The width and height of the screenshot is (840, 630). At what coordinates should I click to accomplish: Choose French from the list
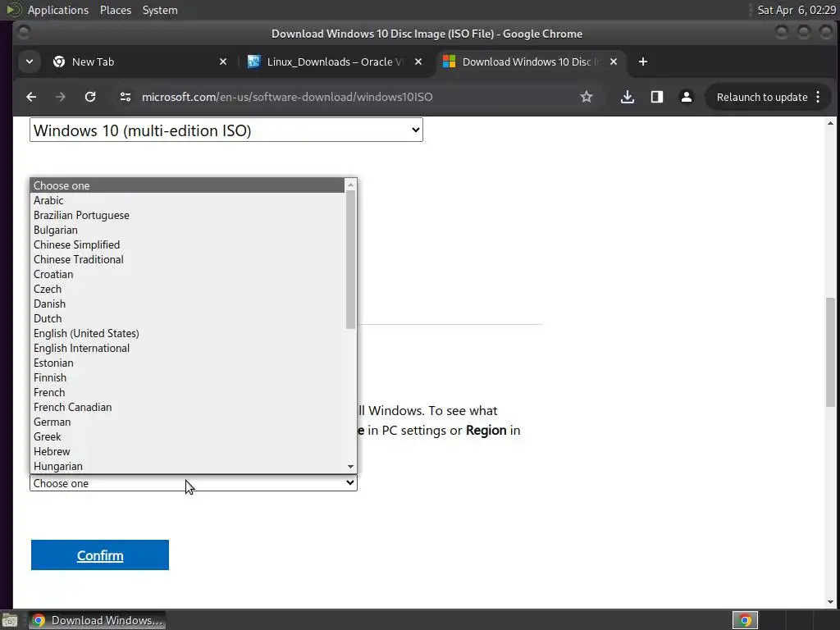(x=187, y=393)
